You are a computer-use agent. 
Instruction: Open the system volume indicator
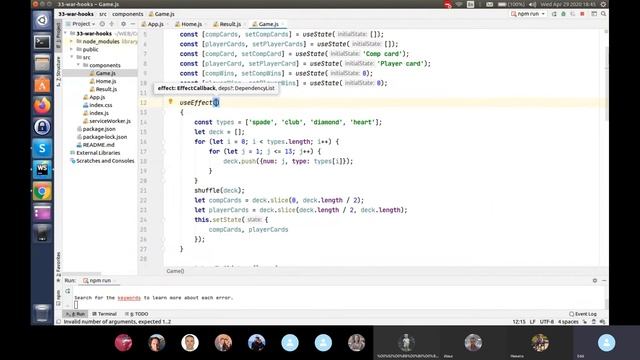click(533, 4)
